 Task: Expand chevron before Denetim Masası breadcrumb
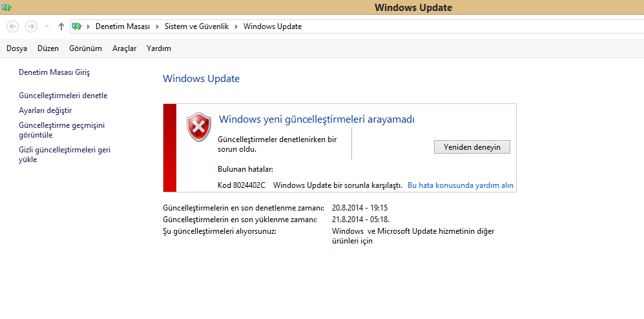tap(88, 26)
